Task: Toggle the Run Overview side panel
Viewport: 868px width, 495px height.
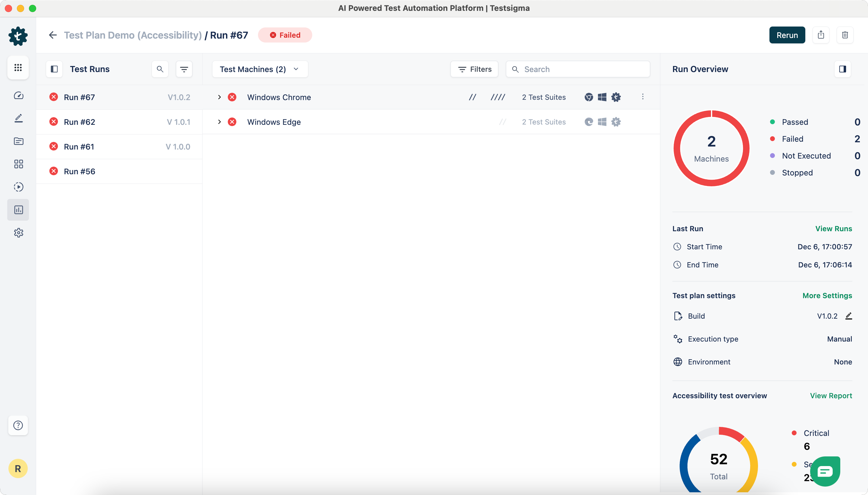Action: click(x=842, y=69)
